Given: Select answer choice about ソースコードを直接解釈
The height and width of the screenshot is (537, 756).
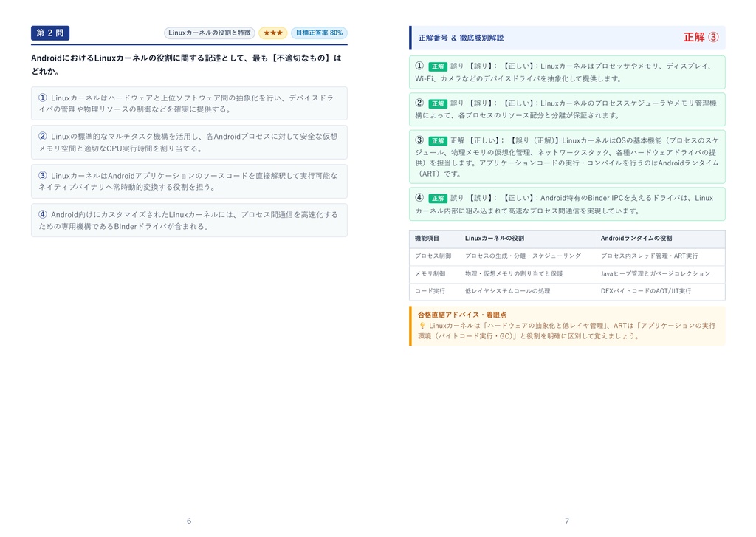Looking at the screenshot, I should [x=189, y=182].
